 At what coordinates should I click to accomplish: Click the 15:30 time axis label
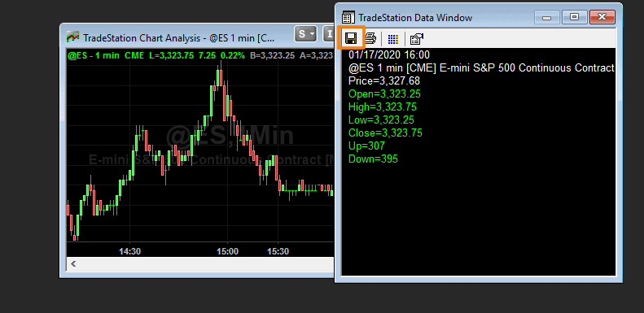[278, 251]
